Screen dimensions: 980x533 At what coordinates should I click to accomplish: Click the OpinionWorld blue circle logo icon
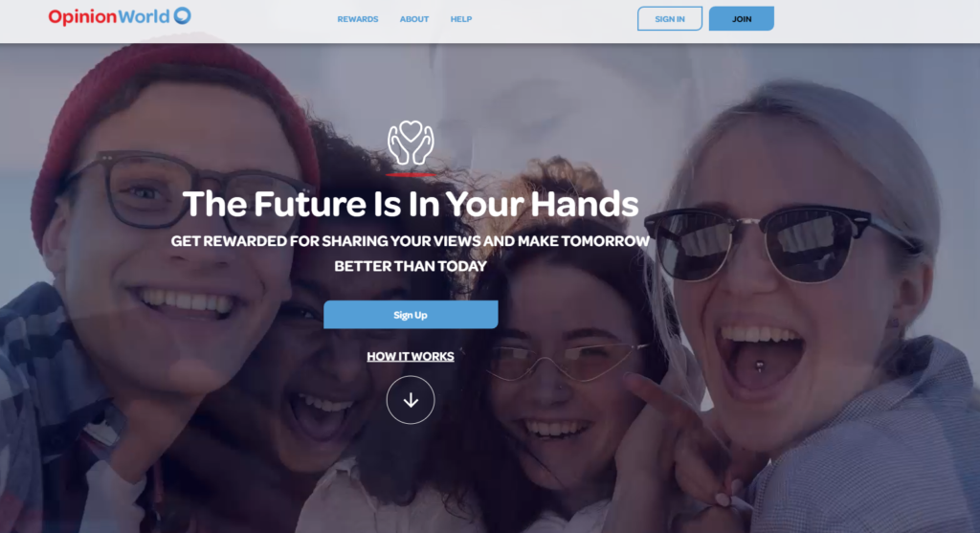182,15
